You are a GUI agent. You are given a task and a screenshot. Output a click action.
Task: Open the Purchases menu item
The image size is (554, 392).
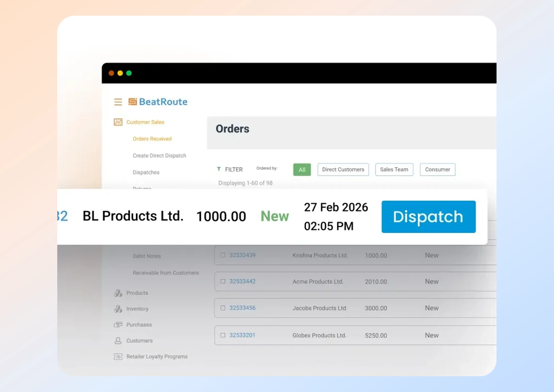pyautogui.click(x=139, y=325)
